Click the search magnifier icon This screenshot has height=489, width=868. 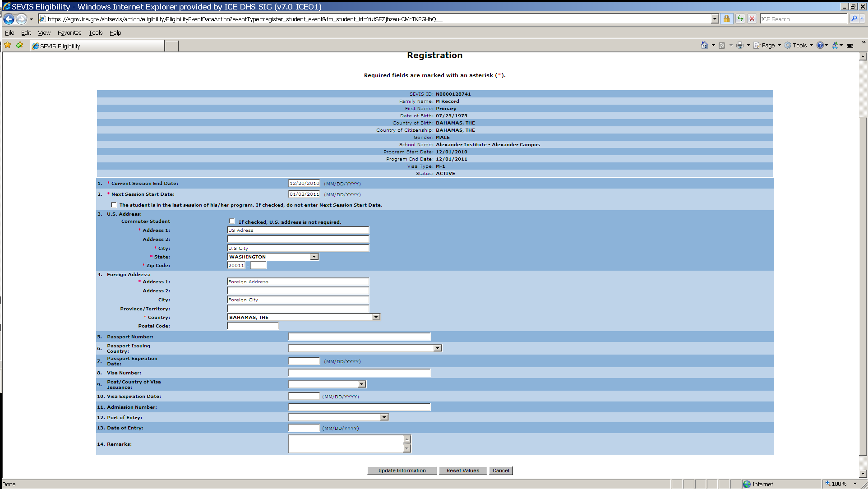click(854, 19)
